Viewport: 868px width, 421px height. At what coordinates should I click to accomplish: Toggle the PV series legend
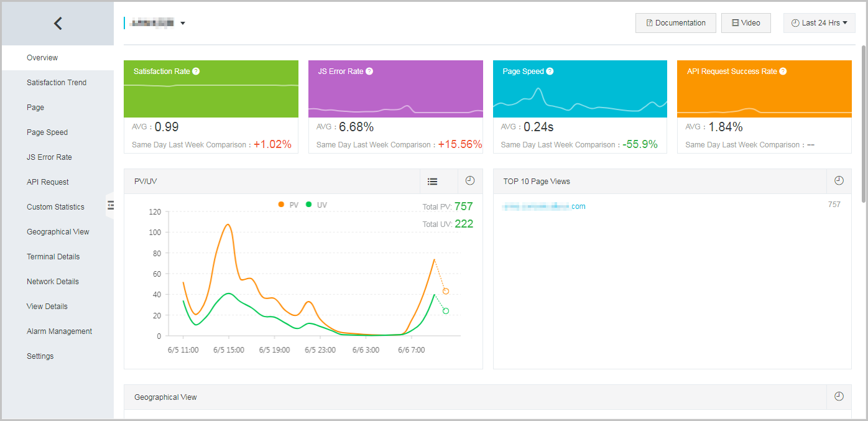[x=289, y=205]
